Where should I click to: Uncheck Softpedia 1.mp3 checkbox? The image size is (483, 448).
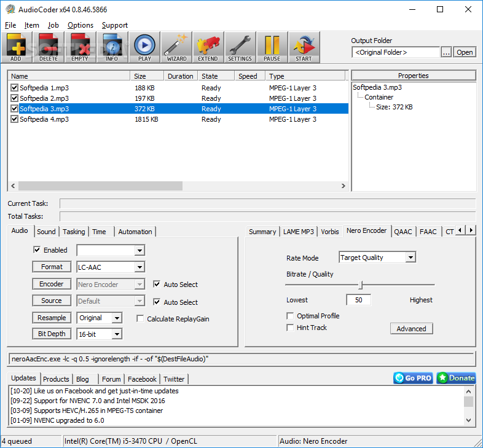point(14,88)
